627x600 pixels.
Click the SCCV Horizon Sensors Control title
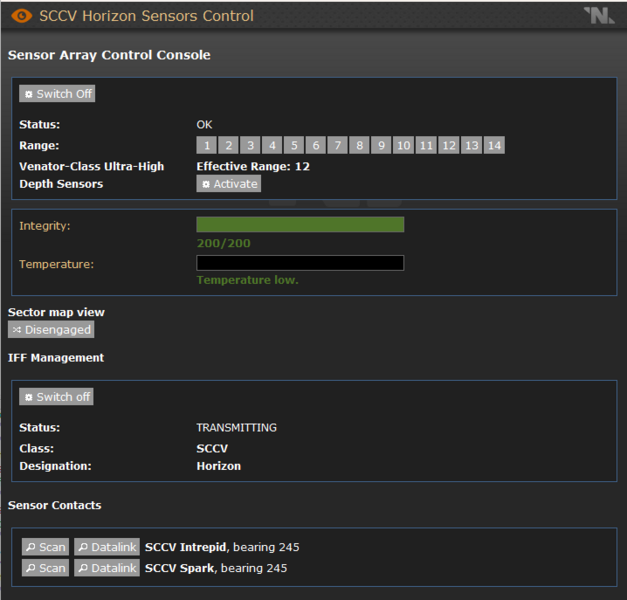click(x=146, y=16)
